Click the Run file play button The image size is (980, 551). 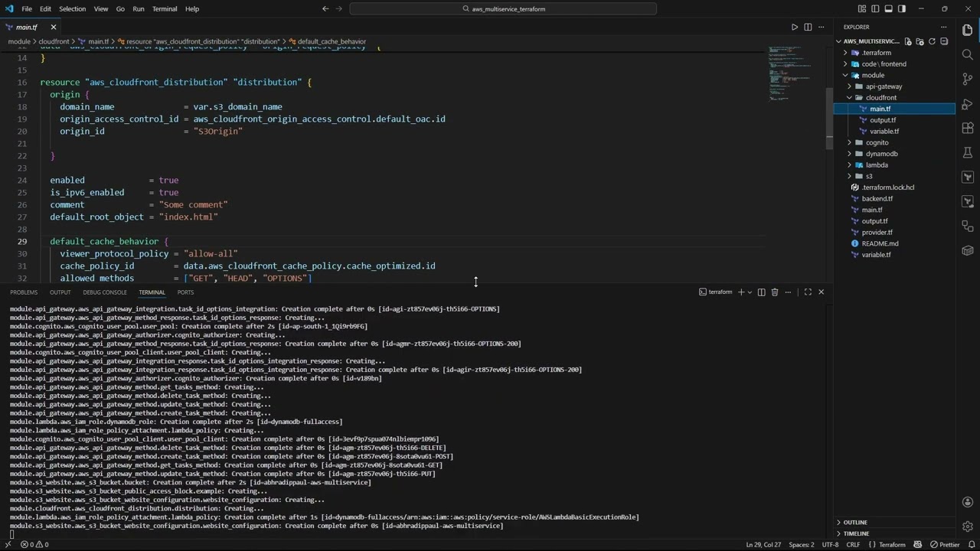pyautogui.click(x=795, y=27)
